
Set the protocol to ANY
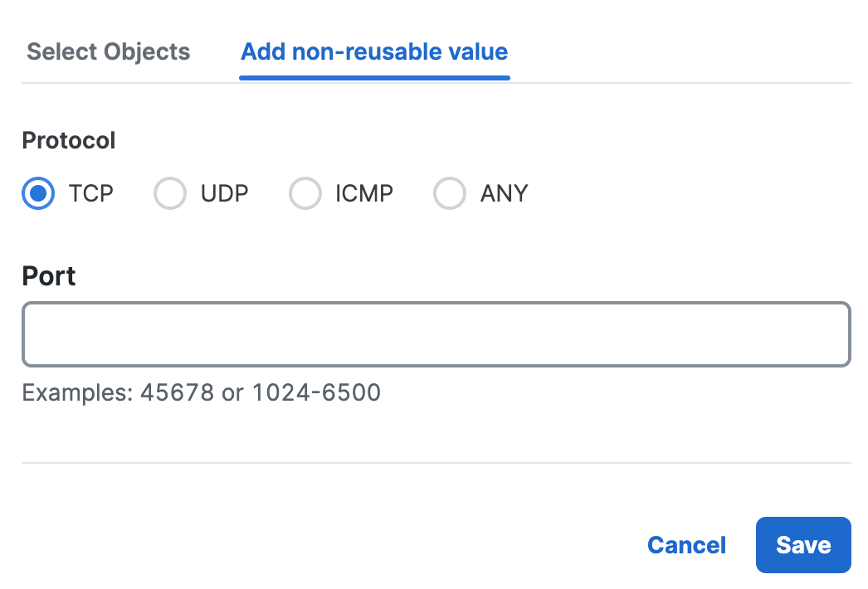(450, 193)
